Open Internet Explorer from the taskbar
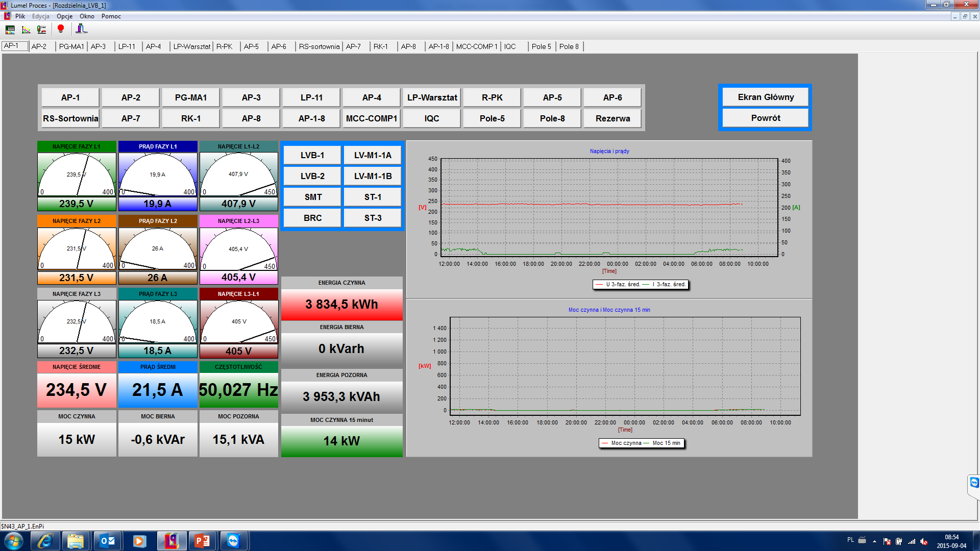 point(45,540)
